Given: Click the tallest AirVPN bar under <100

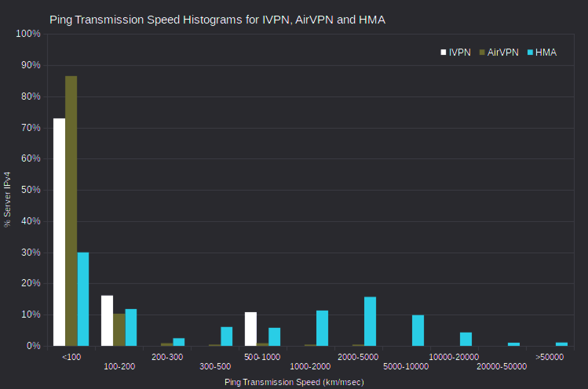Looking at the screenshot, I should point(71,211).
